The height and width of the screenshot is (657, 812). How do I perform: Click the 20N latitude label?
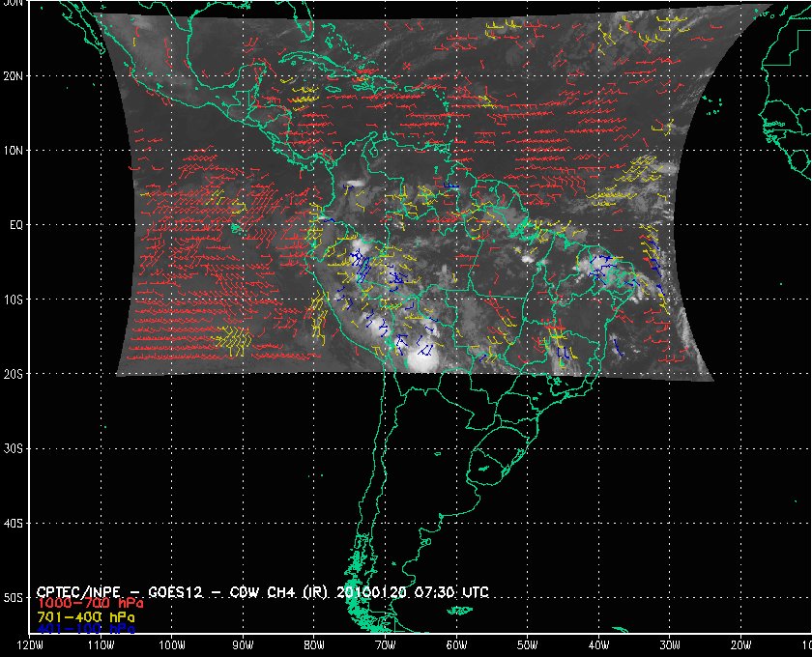pyautogui.click(x=13, y=75)
